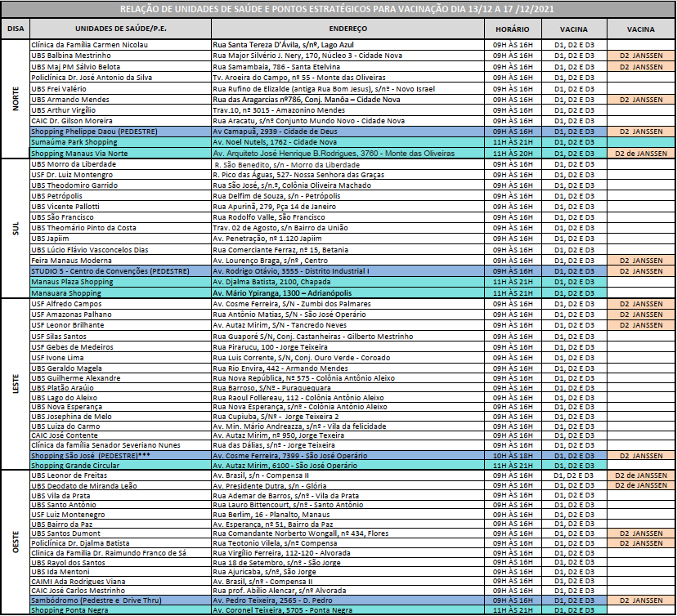Click the table title about vaccination points
Viewport: 677px width, 616px height.
pos(338,8)
